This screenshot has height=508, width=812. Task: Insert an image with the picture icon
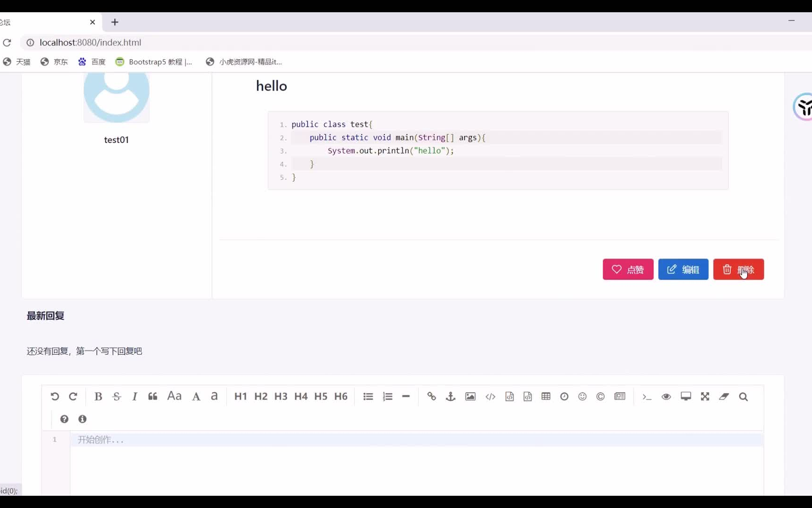tap(470, 397)
